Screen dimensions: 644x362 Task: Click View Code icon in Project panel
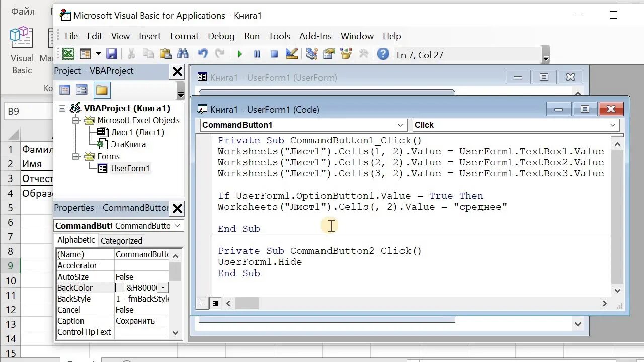click(65, 90)
